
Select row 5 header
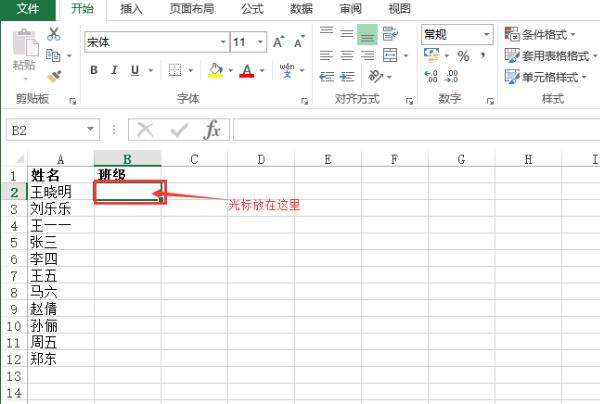[x=14, y=242]
